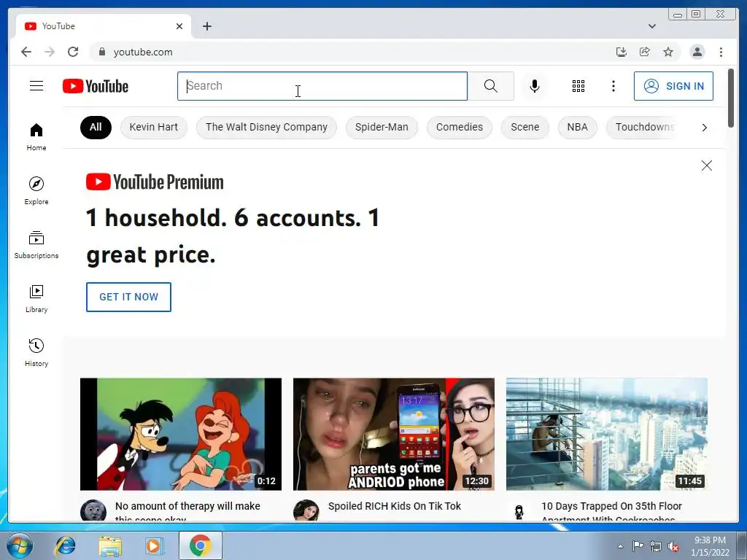Select The Walt Disney Company chip
This screenshot has height=560, width=747.
tap(266, 127)
